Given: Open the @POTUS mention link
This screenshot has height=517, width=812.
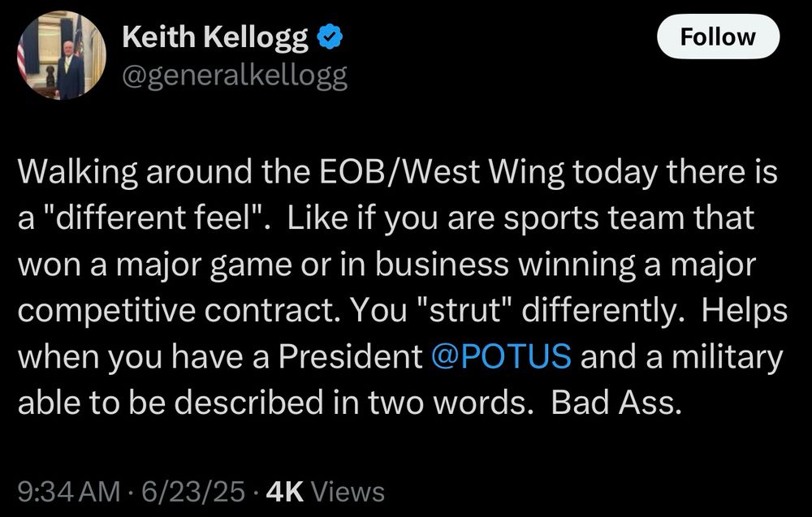Looking at the screenshot, I should (501, 356).
